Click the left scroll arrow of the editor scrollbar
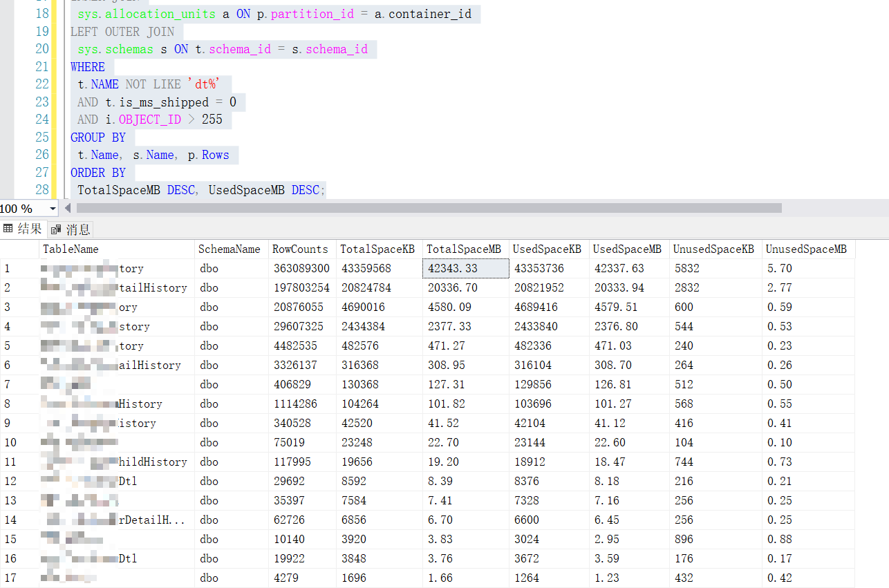The image size is (889, 588). tap(67, 208)
